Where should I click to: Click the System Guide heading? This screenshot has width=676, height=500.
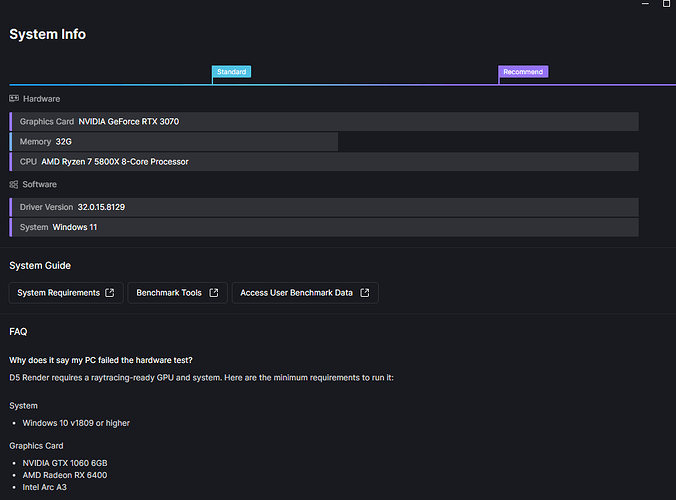tap(40, 266)
